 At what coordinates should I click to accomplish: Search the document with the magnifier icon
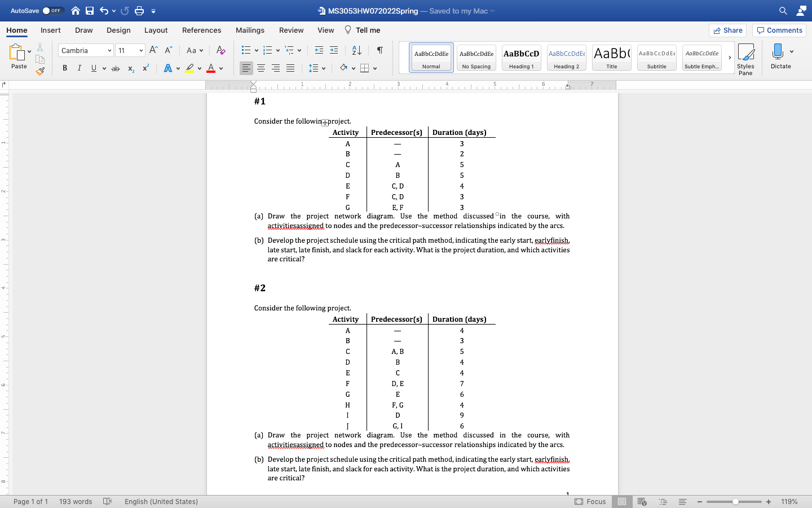point(783,11)
